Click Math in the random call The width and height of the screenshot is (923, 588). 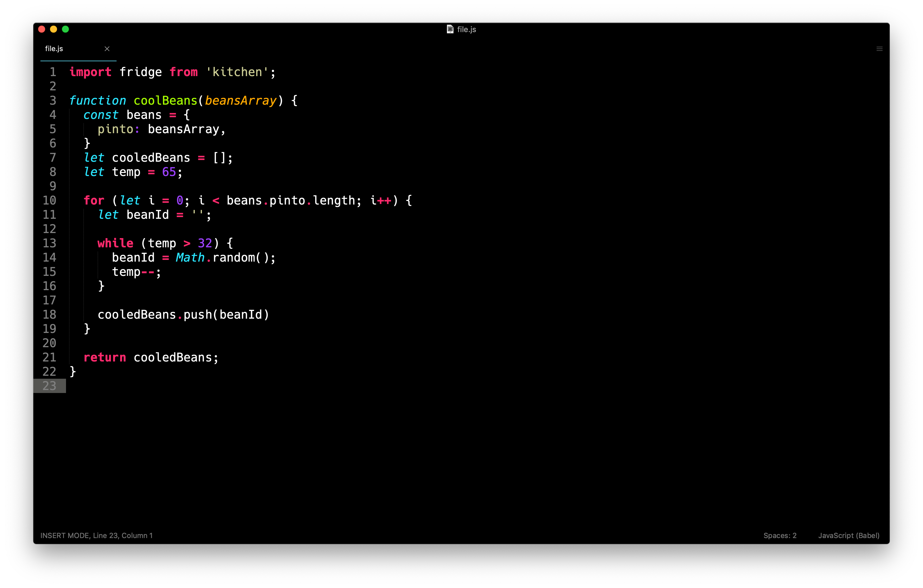tap(190, 257)
